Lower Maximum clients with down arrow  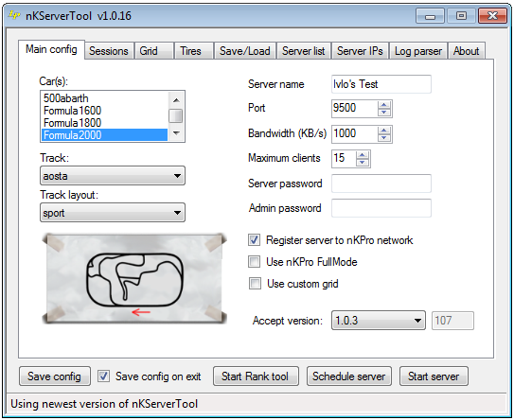coord(363,163)
